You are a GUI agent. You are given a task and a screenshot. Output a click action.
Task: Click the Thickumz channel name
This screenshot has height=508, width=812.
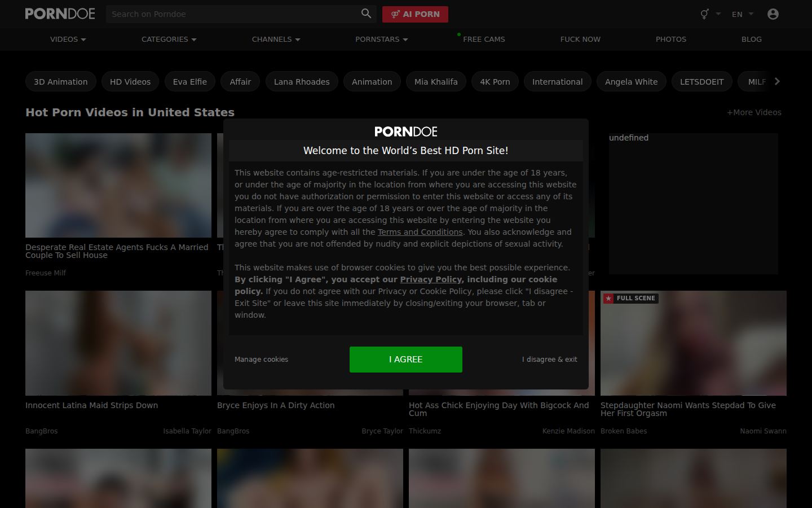click(425, 431)
